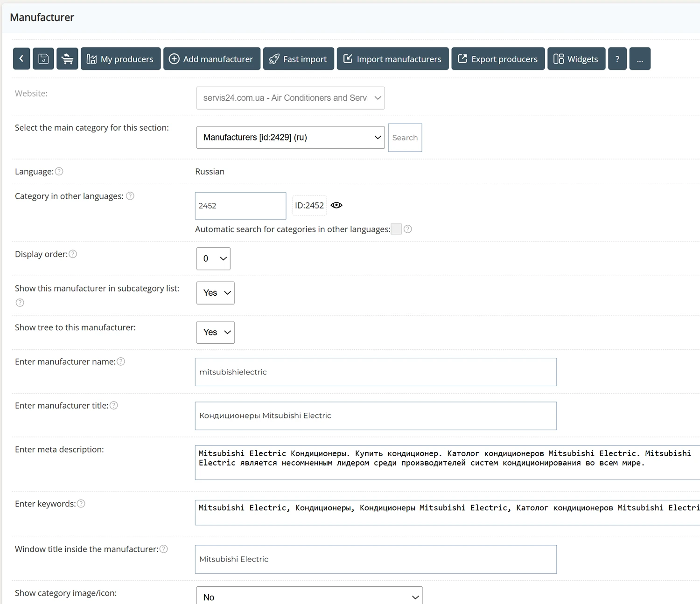Image resolution: width=700 pixels, height=604 pixels.
Task: Click the Window title field Mitsubishi Electric
Action: (x=376, y=559)
